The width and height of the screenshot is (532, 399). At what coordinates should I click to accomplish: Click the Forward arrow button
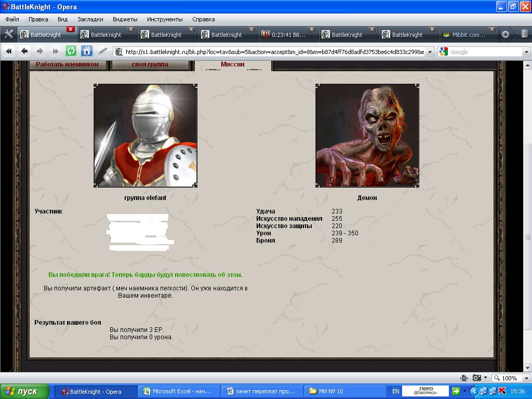pos(39,51)
